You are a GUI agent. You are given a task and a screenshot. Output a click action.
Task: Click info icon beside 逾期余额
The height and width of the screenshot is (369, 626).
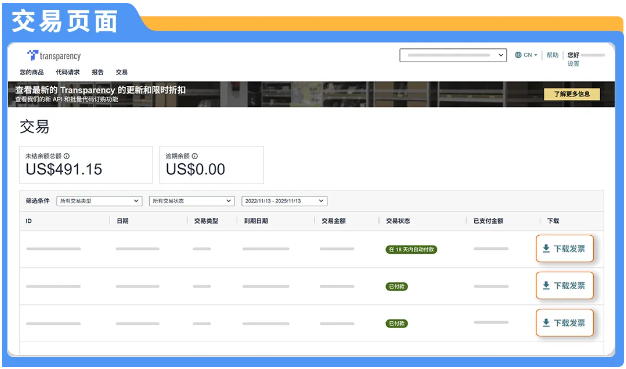(195, 156)
